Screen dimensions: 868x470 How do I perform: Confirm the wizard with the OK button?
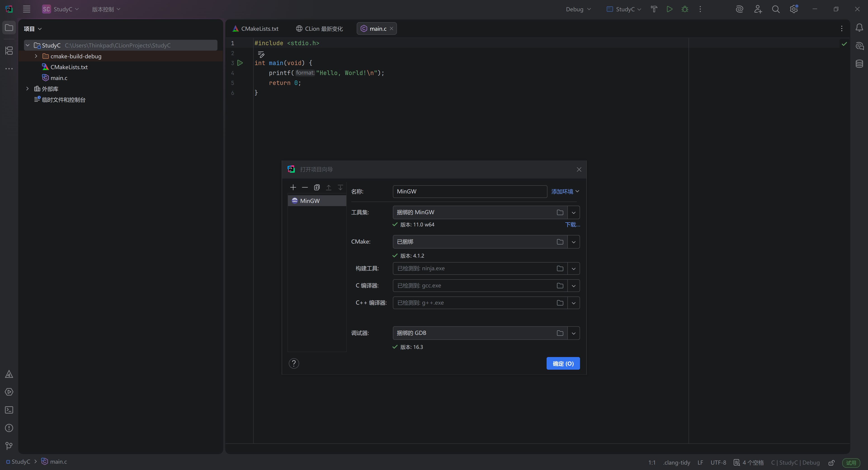click(x=563, y=364)
